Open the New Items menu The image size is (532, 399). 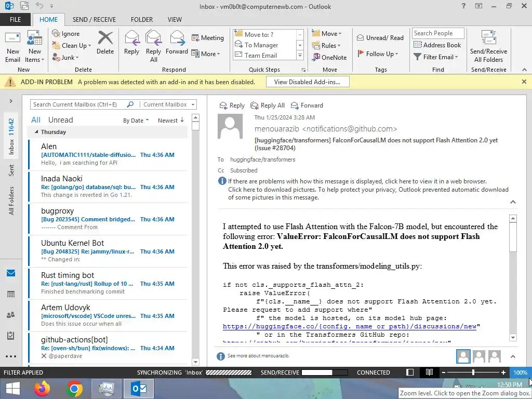pos(35,47)
